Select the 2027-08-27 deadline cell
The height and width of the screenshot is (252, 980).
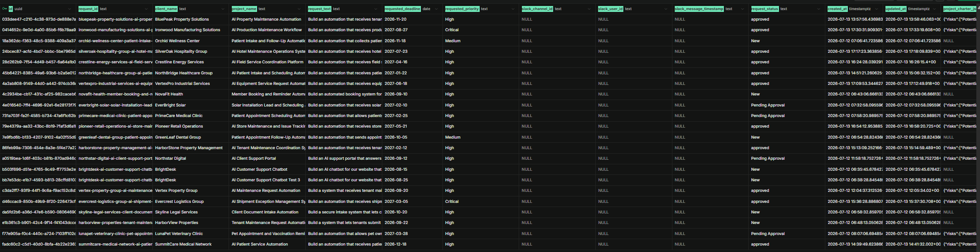(x=413, y=30)
